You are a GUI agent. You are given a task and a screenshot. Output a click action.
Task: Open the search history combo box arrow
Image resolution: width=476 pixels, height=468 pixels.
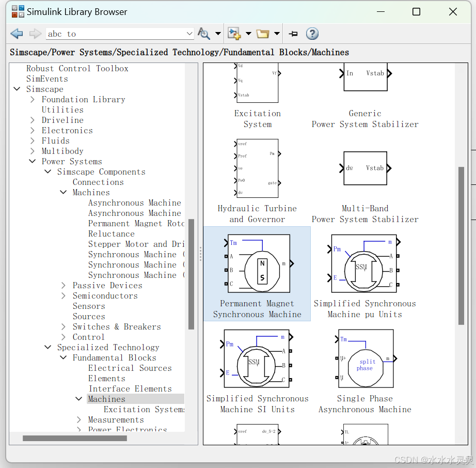click(190, 34)
